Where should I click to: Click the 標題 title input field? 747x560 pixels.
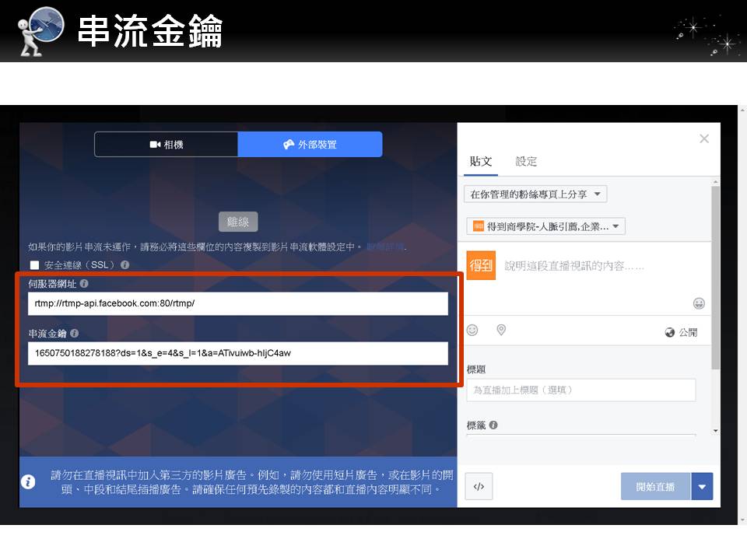[x=580, y=390]
